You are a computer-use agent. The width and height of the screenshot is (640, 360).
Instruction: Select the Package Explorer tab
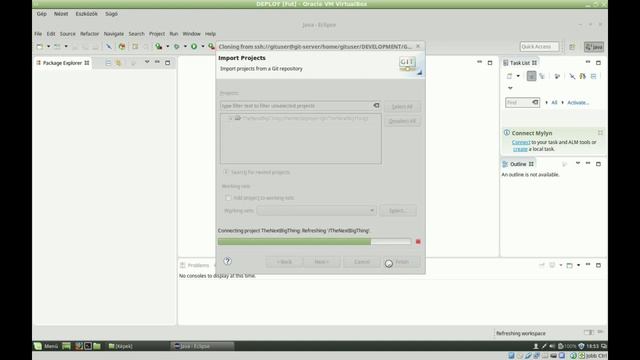[63, 63]
